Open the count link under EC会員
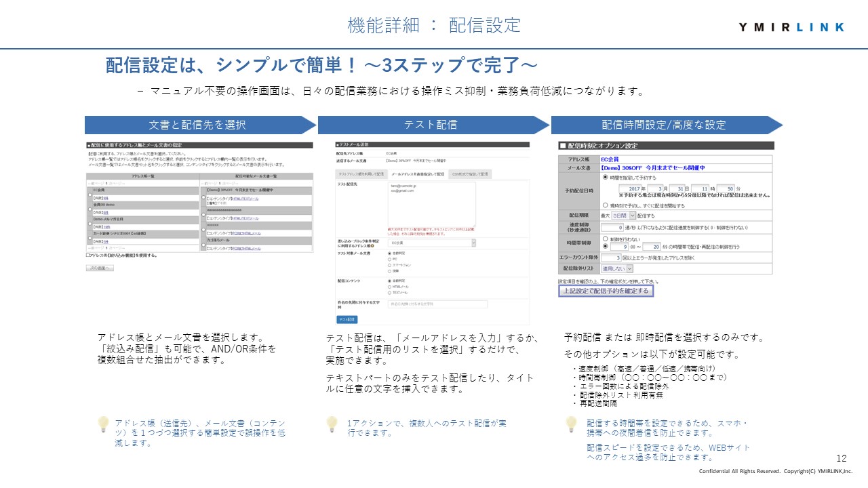The image size is (868, 488). pos(106,199)
